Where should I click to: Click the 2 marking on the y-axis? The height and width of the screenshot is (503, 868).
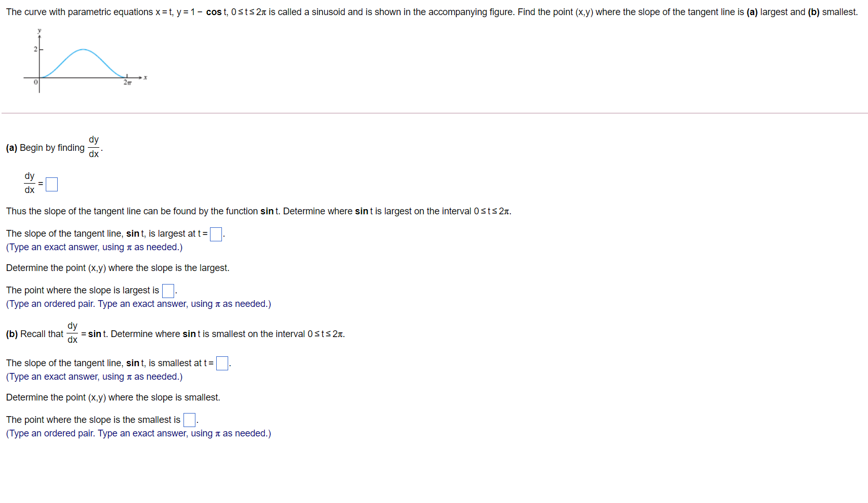pyautogui.click(x=34, y=49)
